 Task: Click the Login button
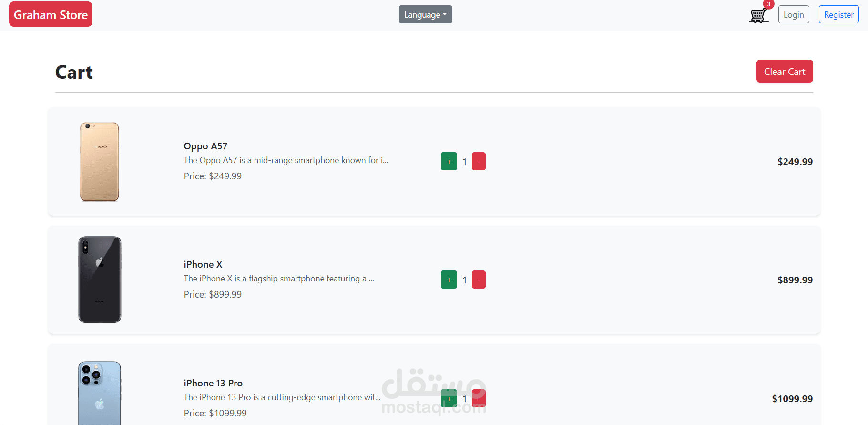click(794, 14)
